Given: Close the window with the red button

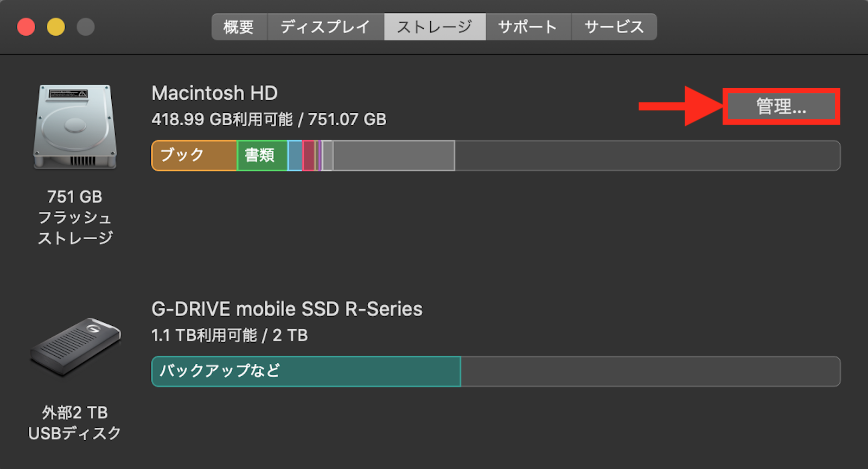Looking at the screenshot, I should pos(26,27).
